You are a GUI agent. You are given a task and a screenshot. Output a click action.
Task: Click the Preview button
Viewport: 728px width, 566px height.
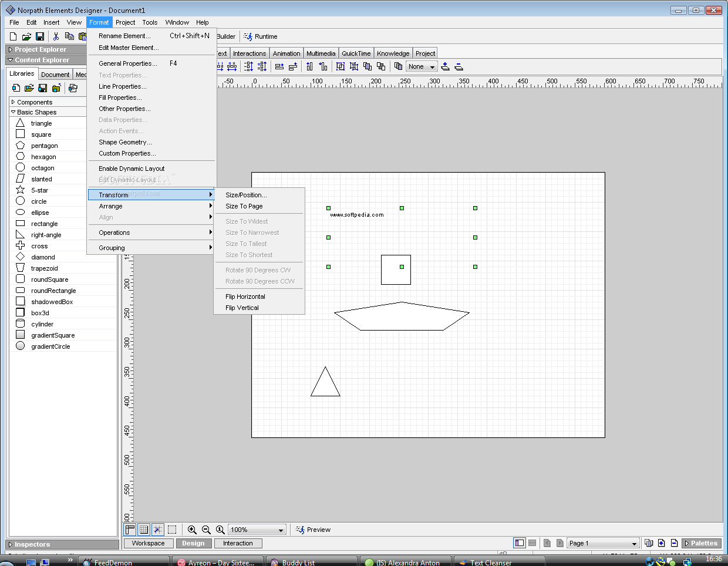(x=313, y=530)
